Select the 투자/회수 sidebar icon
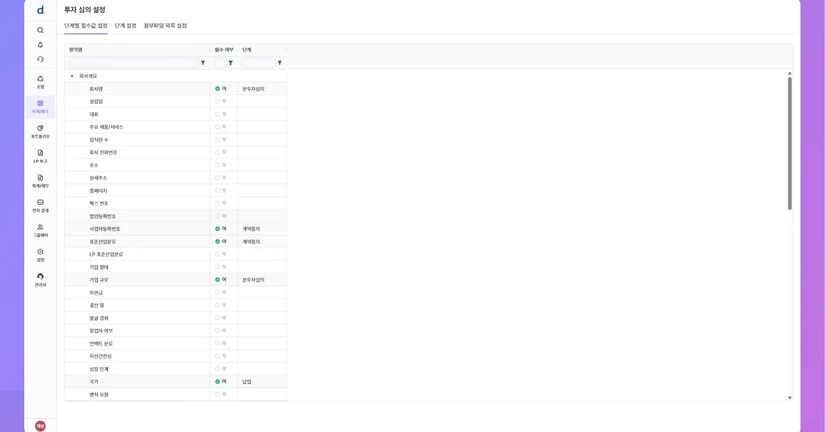This screenshot has width=825, height=432. 40,107
